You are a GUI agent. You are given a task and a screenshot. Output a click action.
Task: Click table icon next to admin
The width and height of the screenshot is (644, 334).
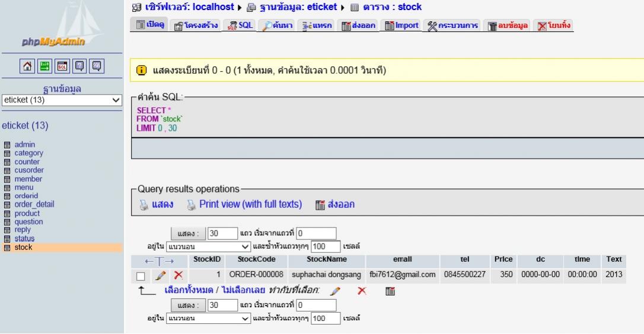click(x=7, y=145)
